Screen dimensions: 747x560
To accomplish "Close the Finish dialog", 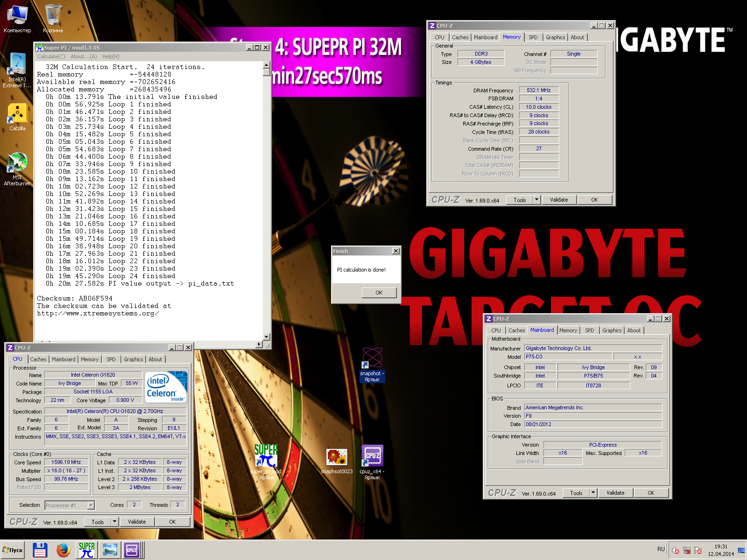I will 396,251.
